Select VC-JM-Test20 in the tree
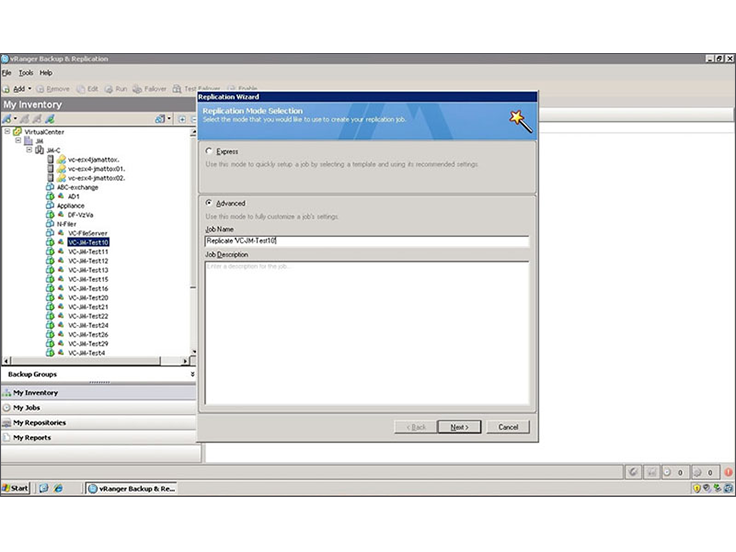The image size is (736, 552). pyautogui.click(x=88, y=298)
